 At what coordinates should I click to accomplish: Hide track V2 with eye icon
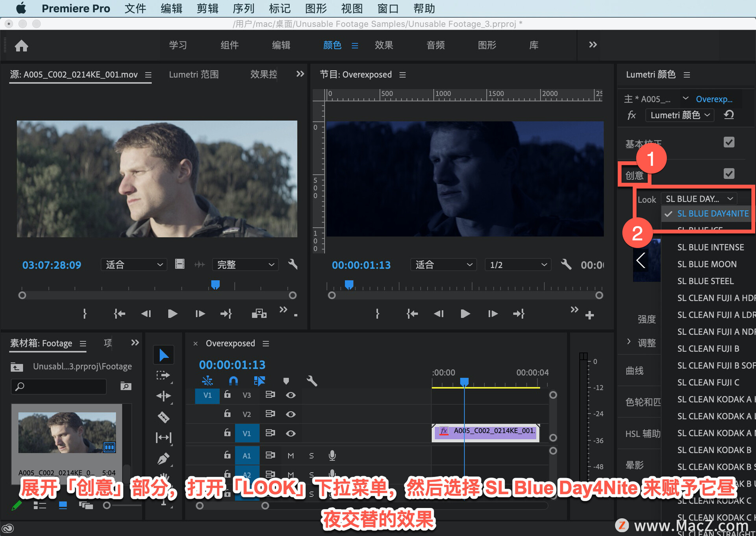291,414
